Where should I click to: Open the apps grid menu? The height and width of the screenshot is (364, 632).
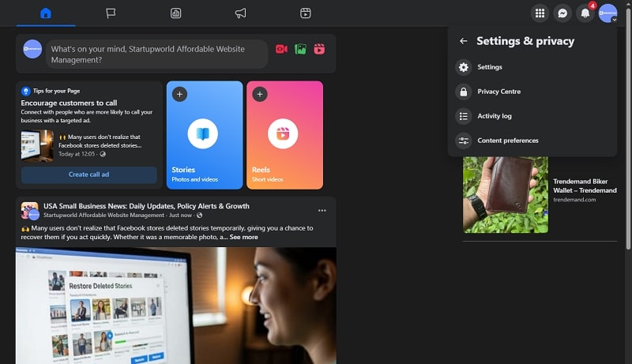click(x=540, y=13)
